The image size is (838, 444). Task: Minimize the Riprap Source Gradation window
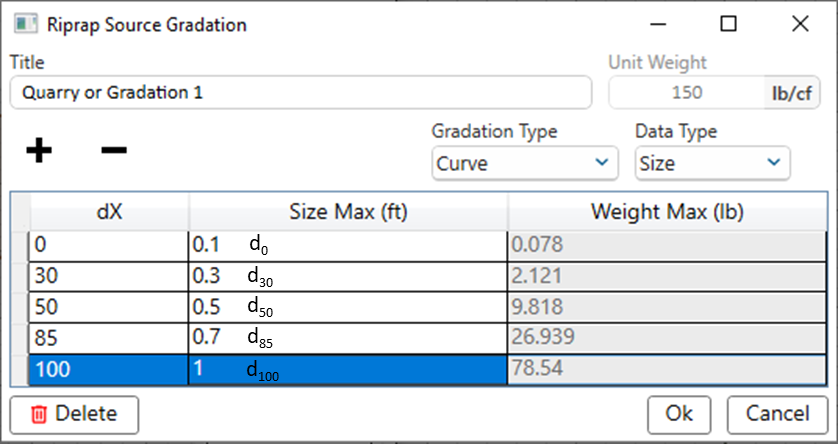coord(658,24)
